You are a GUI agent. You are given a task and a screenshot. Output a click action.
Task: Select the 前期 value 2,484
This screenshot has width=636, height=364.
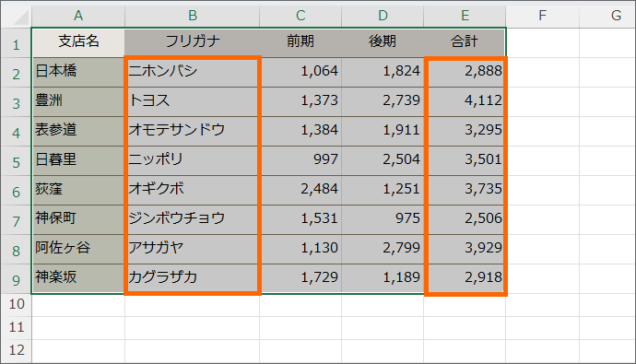300,191
